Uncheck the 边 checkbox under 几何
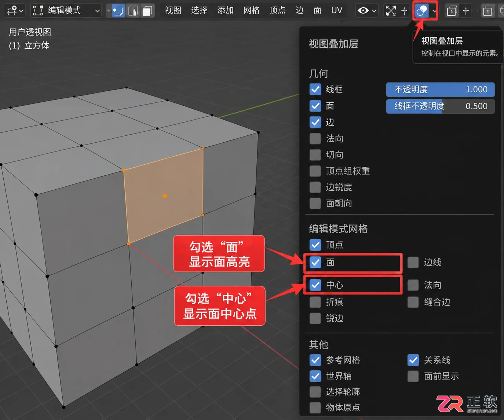 315,122
